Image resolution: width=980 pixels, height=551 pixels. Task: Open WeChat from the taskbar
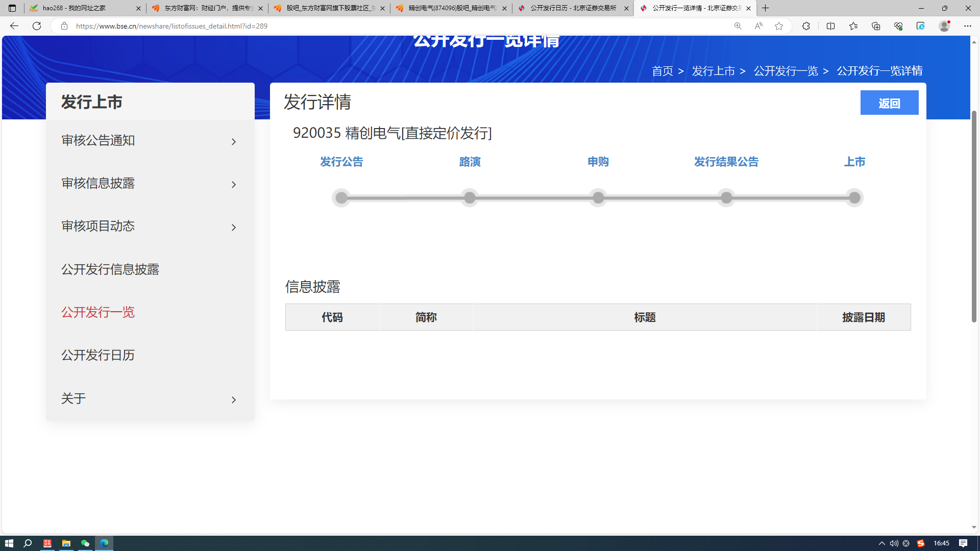coord(85,543)
